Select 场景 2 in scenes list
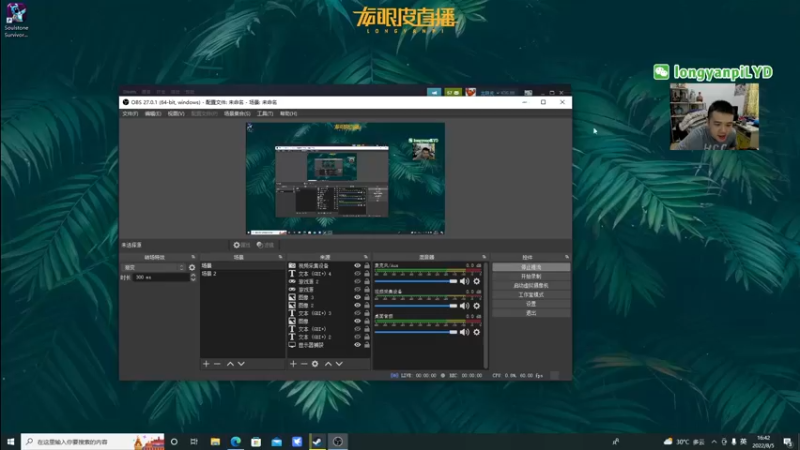This screenshot has width=800, height=450. (x=242, y=274)
